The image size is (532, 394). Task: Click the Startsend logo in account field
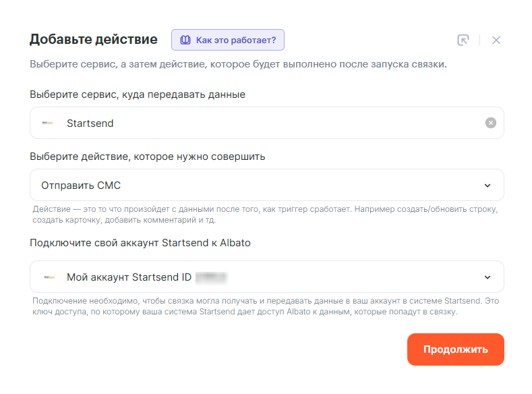tap(49, 277)
